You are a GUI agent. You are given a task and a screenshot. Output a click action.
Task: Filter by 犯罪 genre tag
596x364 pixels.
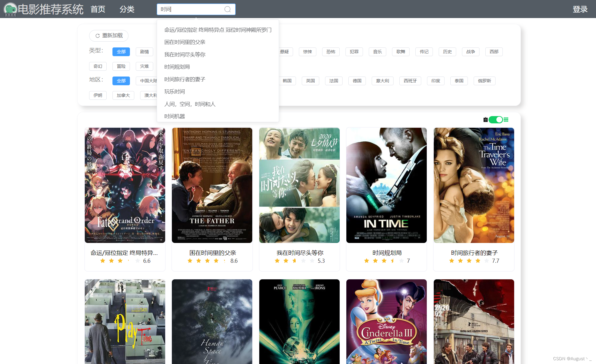(354, 52)
